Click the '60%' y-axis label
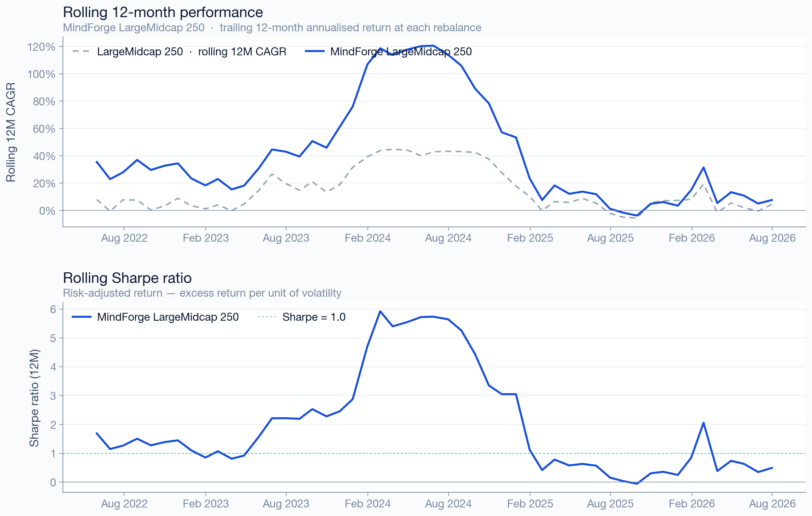 [x=44, y=129]
